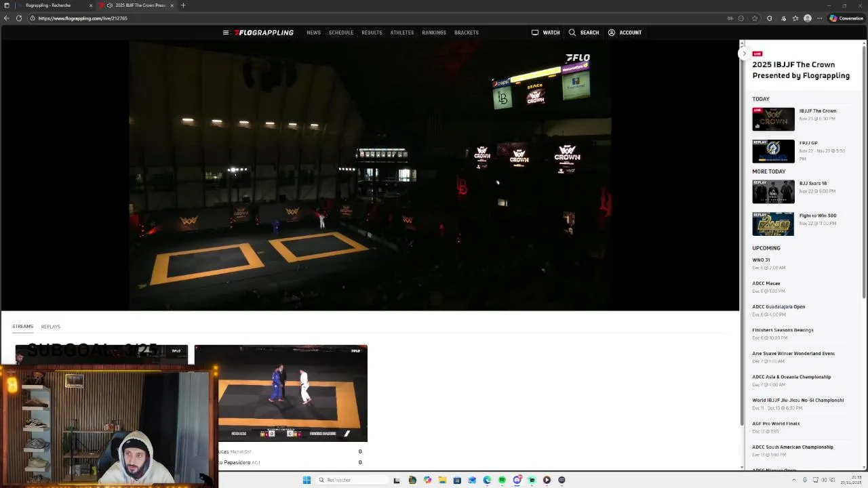This screenshot has height=488, width=868.
Task: Collapse the event sidebar with the arrow
Action: (744, 54)
